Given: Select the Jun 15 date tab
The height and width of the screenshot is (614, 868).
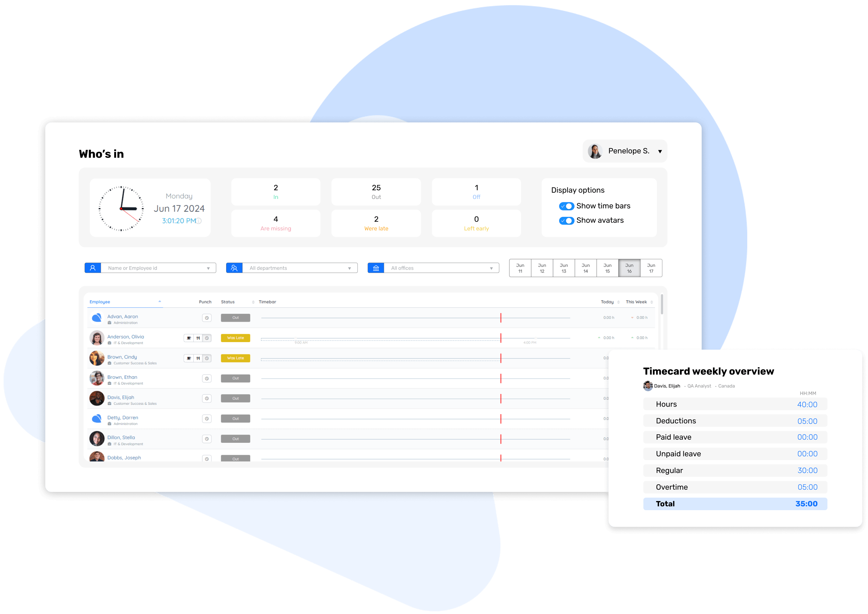Looking at the screenshot, I should pyautogui.click(x=608, y=268).
